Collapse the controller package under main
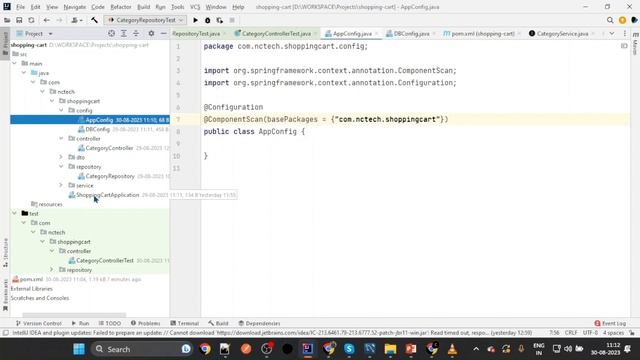This screenshot has width=640, height=360. (x=61, y=138)
